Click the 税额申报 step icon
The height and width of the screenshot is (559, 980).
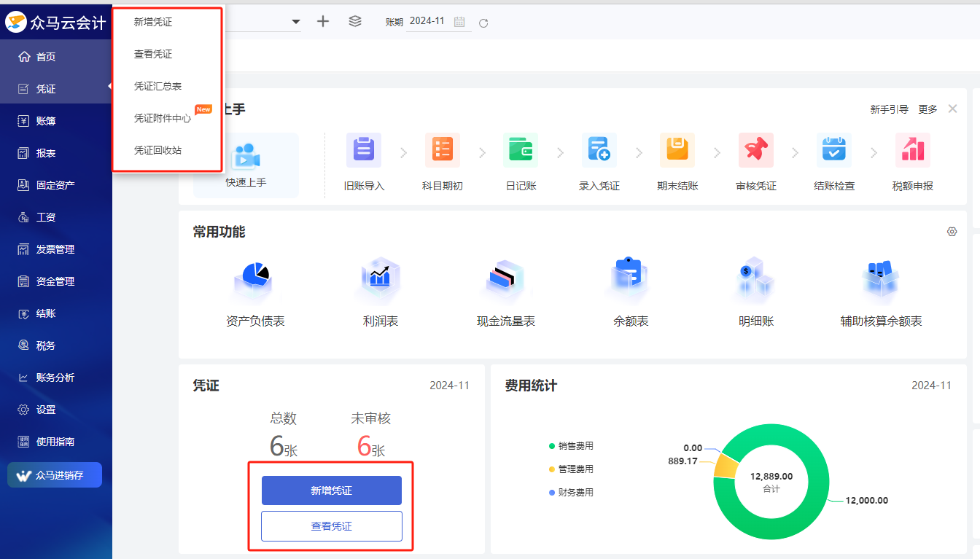pyautogui.click(x=913, y=150)
